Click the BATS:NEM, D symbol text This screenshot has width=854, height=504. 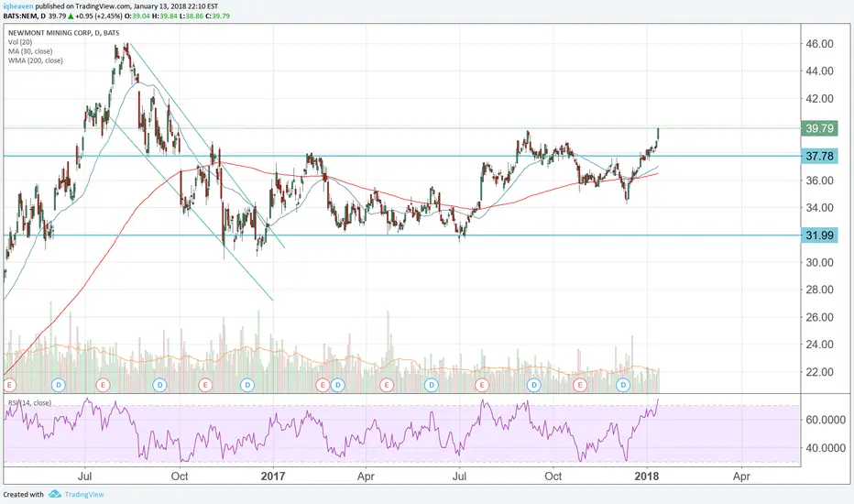click(x=25, y=16)
